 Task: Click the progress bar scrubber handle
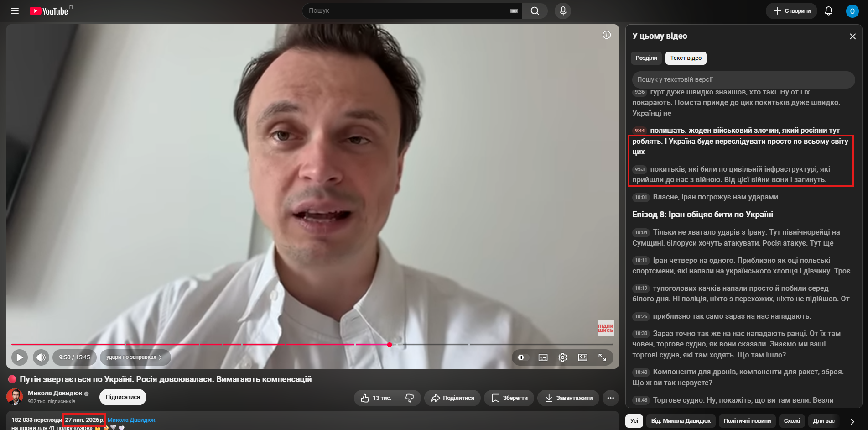[390, 345]
